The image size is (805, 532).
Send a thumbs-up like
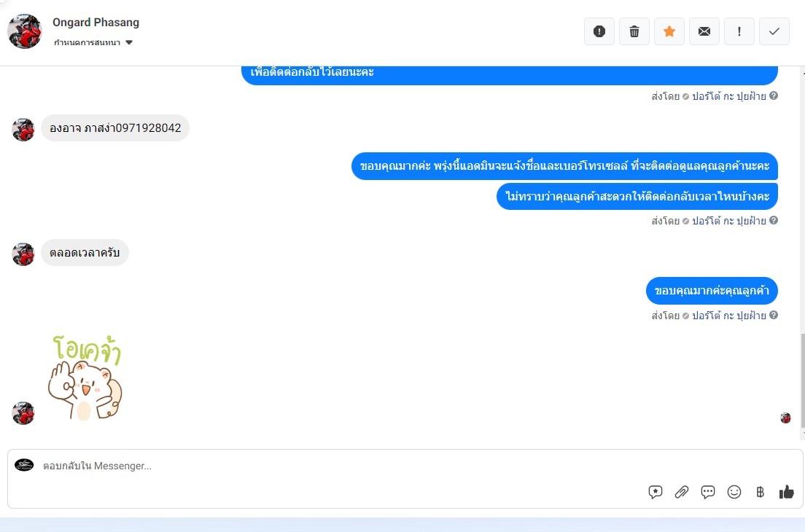coord(786,492)
